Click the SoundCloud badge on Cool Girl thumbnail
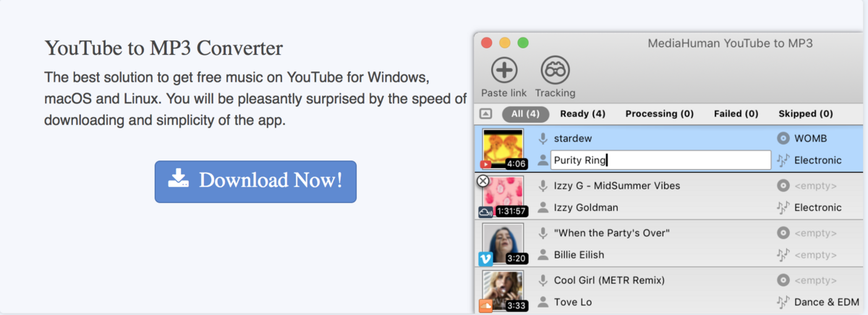The height and width of the screenshot is (315, 868). [x=486, y=306]
